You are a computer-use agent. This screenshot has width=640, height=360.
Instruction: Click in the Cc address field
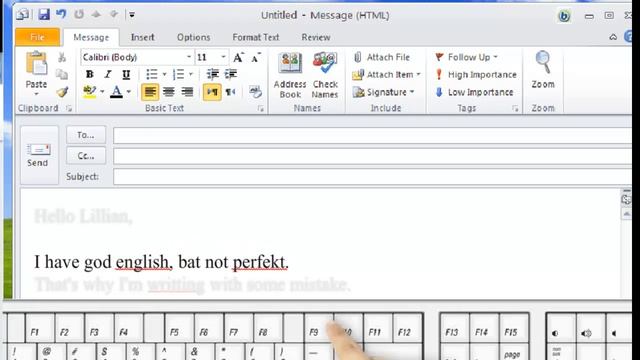coord(372,156)
